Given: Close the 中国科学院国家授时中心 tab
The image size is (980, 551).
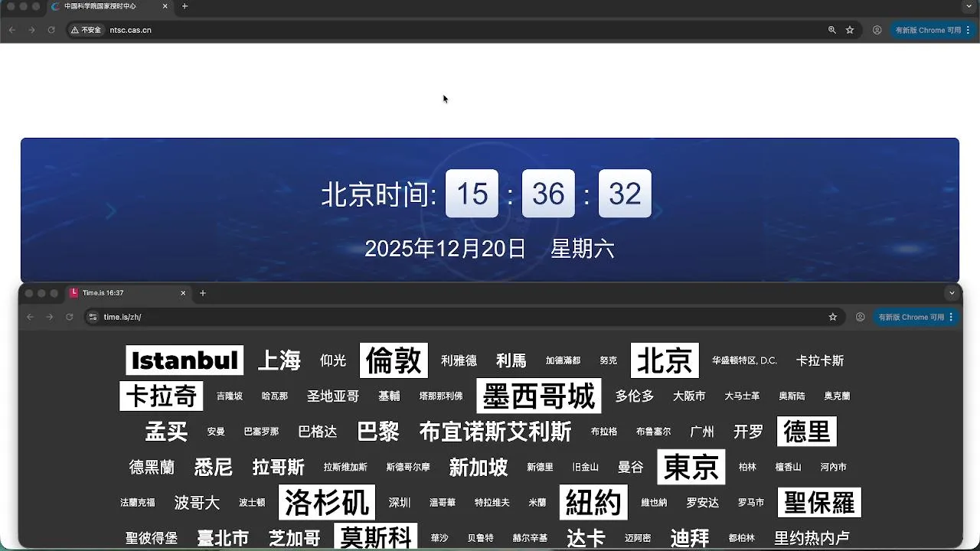Looking at the screenshot, I should pyautogui.click(x=165, y=6).
